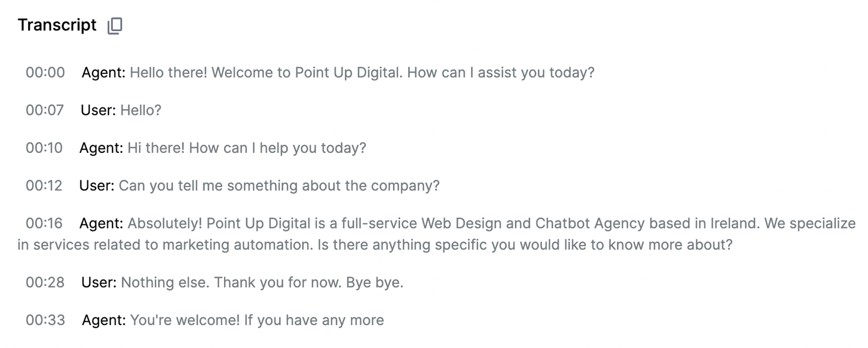The height and width of the screenshot is (348, 868).
Task: Click the User label before 'Can you tell me'
Action: coord(97,186)
